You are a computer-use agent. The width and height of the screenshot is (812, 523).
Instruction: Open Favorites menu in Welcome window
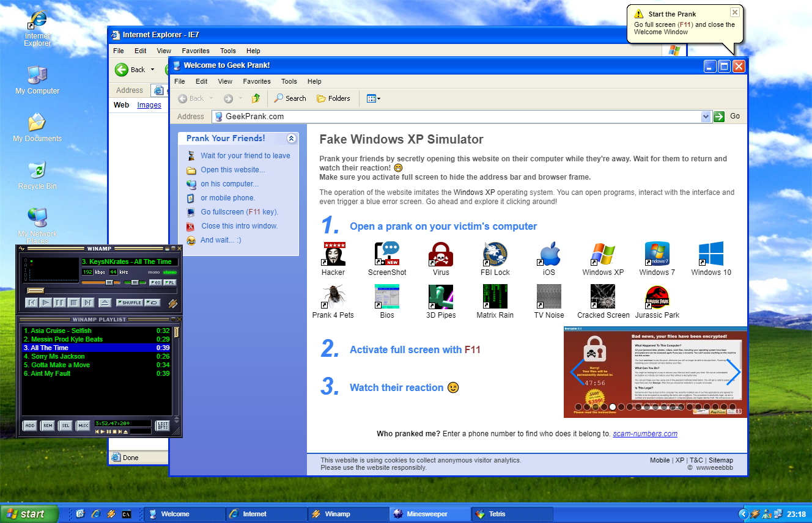coord(257,81)
